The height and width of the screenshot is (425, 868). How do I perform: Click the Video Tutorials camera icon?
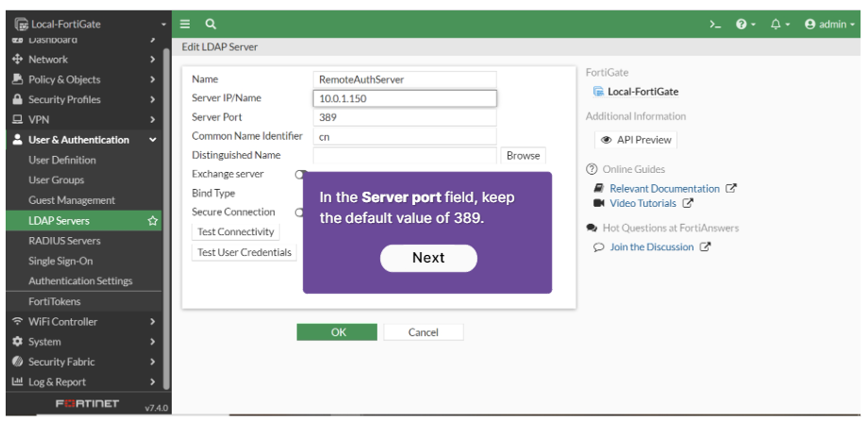pos(598,203)
